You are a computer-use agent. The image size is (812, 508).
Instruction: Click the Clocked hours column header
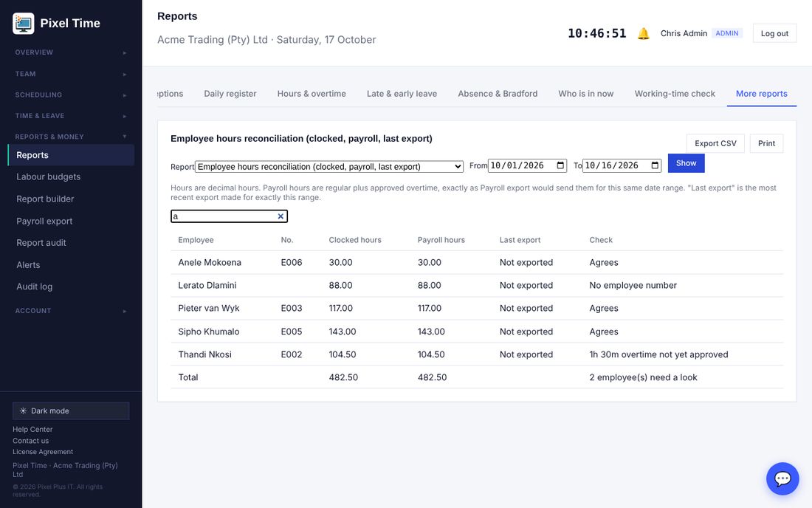[x=355, y=240]
